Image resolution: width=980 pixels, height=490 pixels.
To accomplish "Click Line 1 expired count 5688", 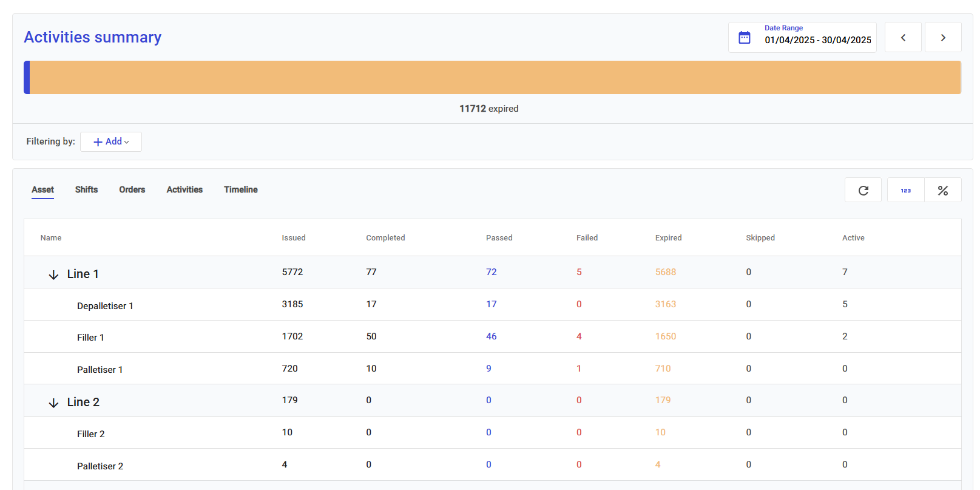I will tap(665, 272).
